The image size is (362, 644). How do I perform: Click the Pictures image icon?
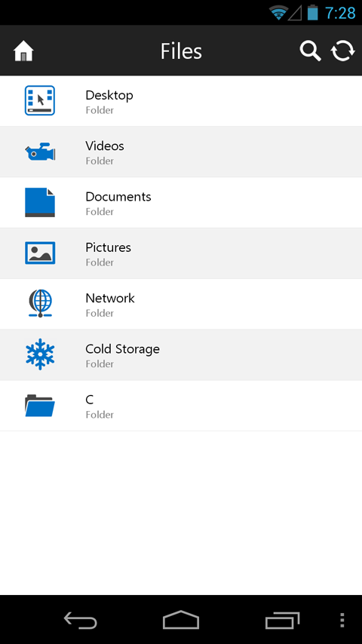[x=40, y=253]
